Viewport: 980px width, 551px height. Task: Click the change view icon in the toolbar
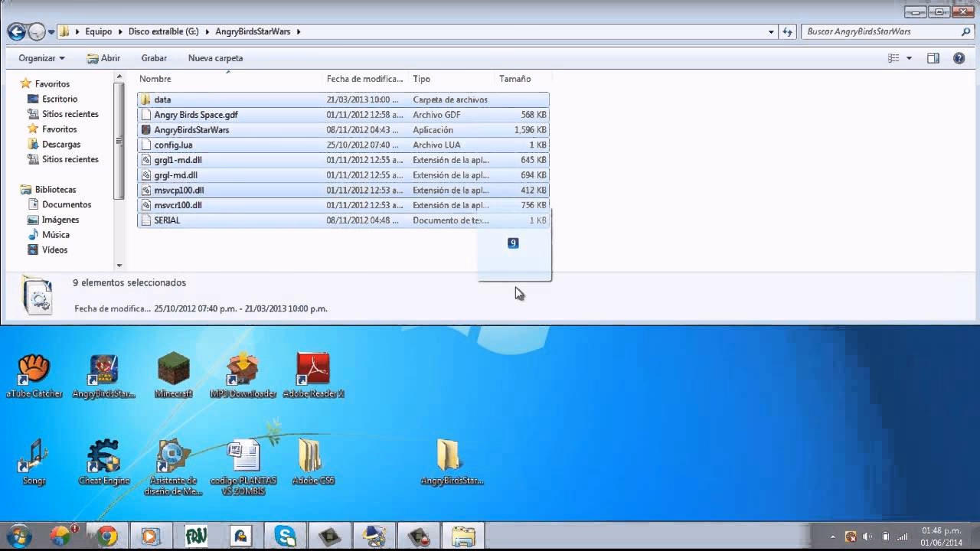893,58
